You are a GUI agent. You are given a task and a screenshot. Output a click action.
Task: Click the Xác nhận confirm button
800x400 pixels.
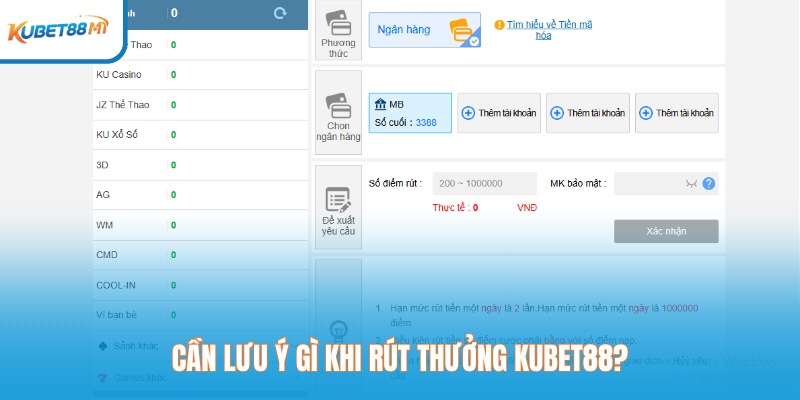pos(666,231)
